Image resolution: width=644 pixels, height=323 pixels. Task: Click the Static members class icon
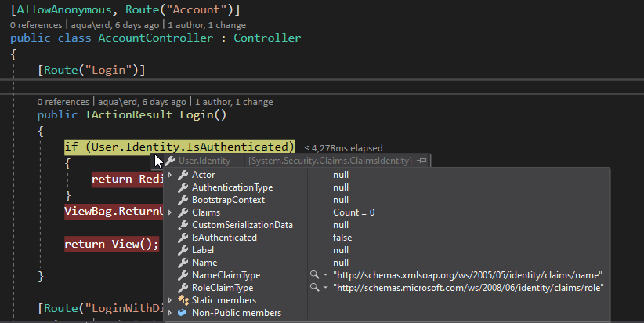point(183,300)
